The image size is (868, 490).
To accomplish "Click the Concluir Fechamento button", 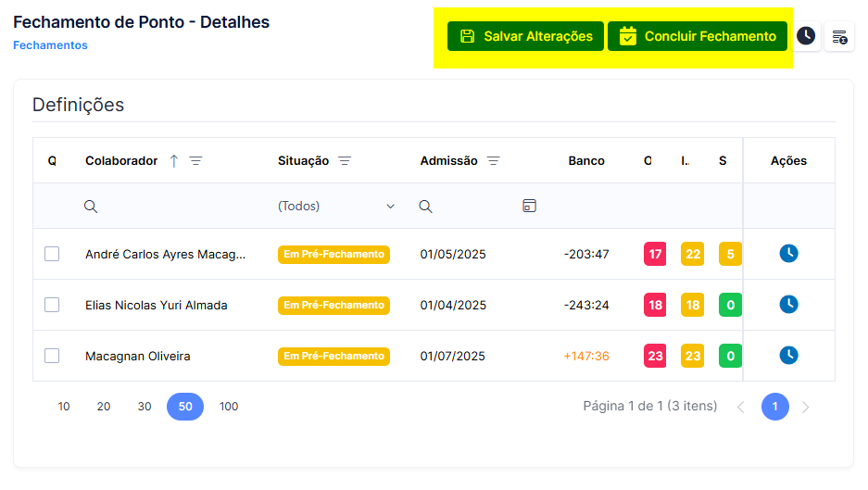I will click(698, 36).
